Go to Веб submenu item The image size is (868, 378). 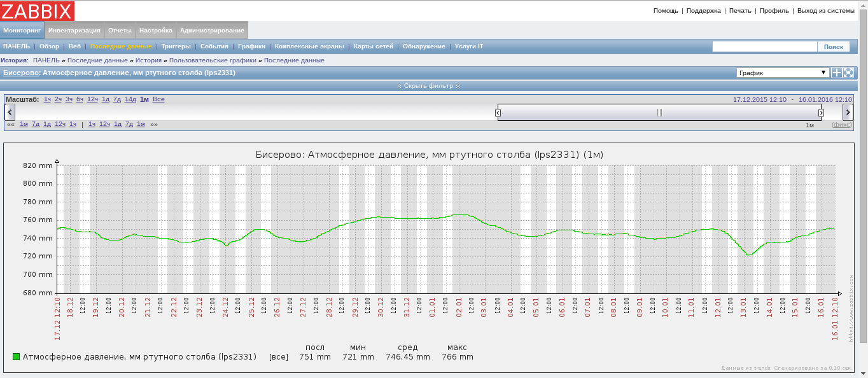(x=74, y=46)
